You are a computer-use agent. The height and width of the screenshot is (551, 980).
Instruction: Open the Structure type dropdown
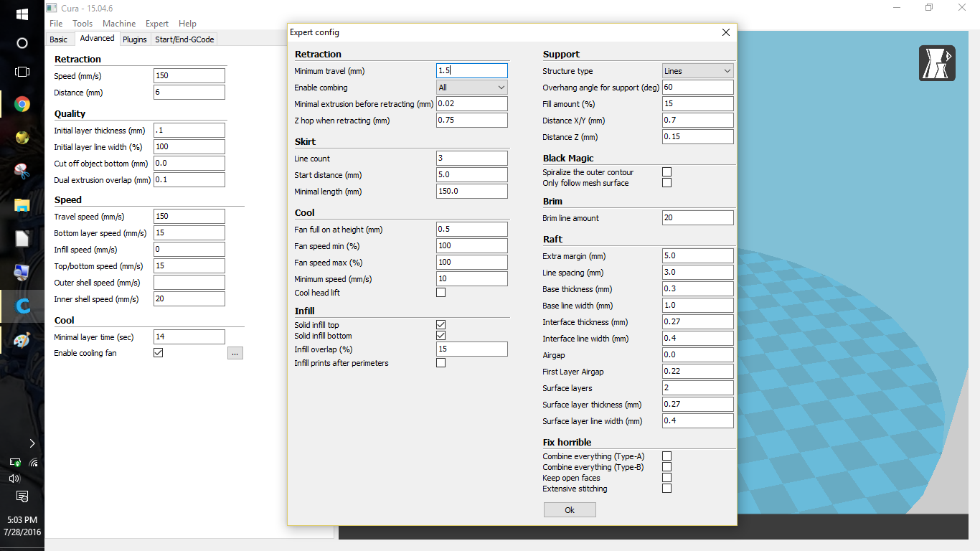coord(697,71)
